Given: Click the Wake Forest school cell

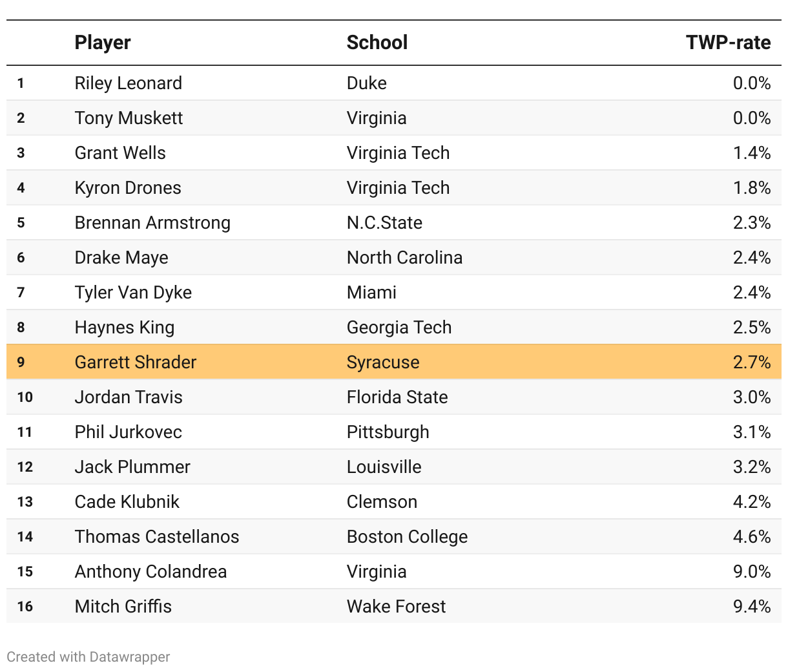Looking at the screenshot, I should tap(396, 607).
